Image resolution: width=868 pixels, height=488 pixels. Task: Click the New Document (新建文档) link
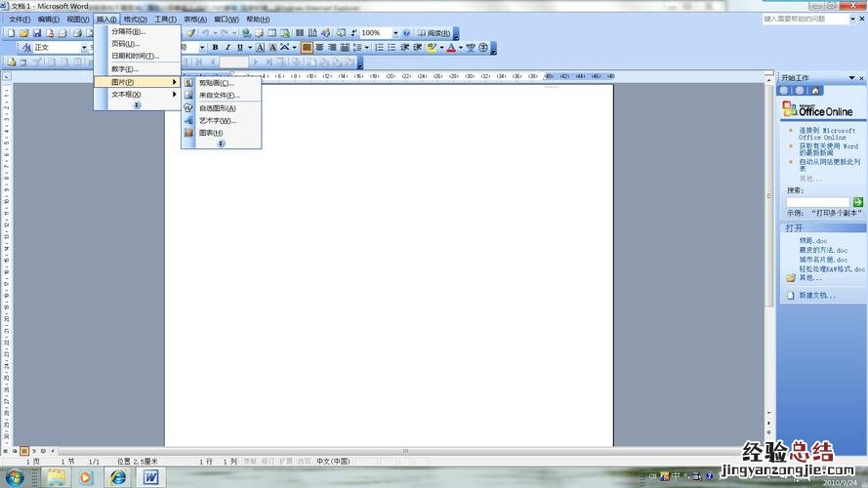(817, 295)
